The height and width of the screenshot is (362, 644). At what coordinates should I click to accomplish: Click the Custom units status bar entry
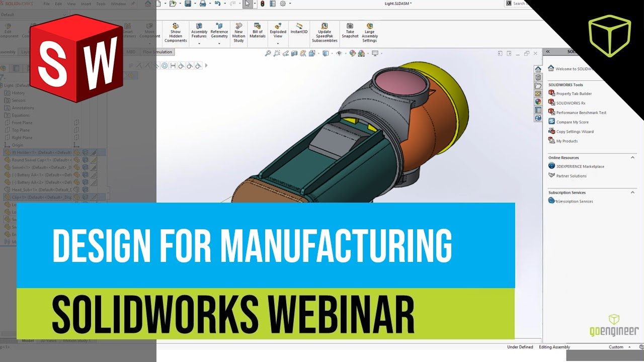[616, 347]
